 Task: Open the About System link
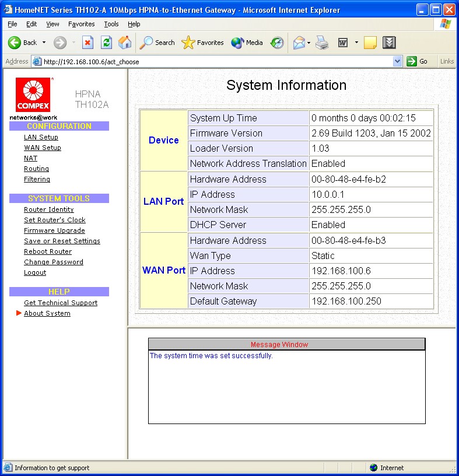point(47,313)
